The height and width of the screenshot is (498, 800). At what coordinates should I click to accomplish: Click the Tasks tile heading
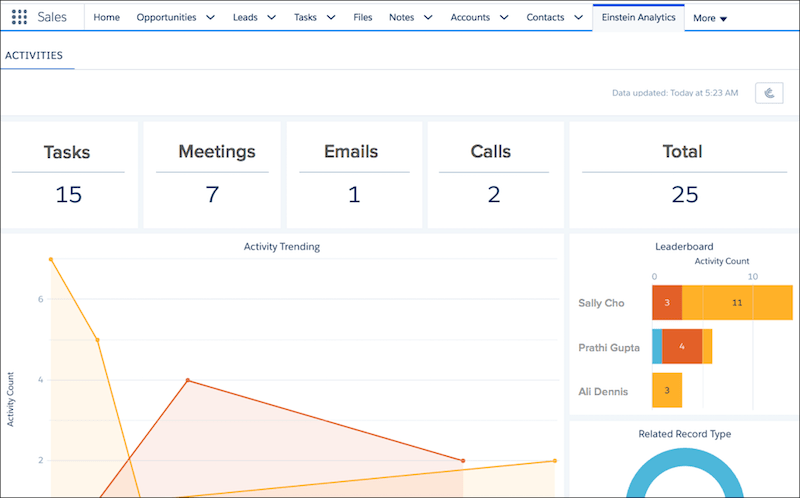[67, 152]
